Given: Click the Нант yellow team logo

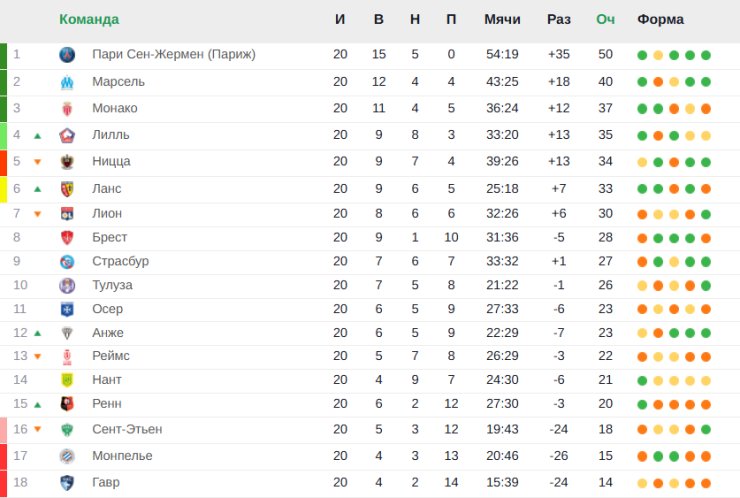Looking at the screenshot, I should pos(67,380).
